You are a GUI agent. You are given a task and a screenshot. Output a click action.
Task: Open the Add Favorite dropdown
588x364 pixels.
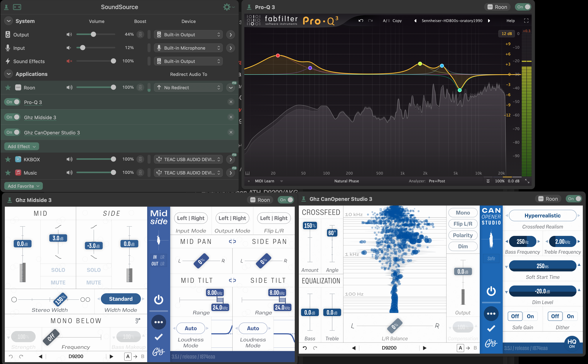tap(23, 186)
